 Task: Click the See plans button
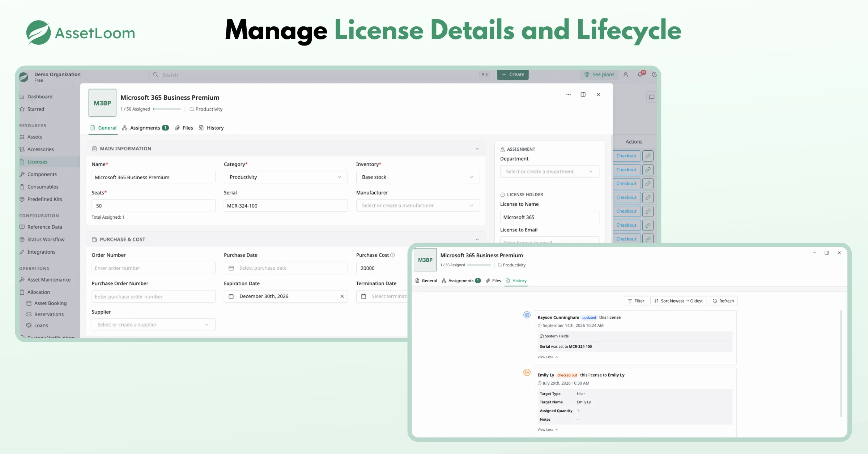point(599,74)
